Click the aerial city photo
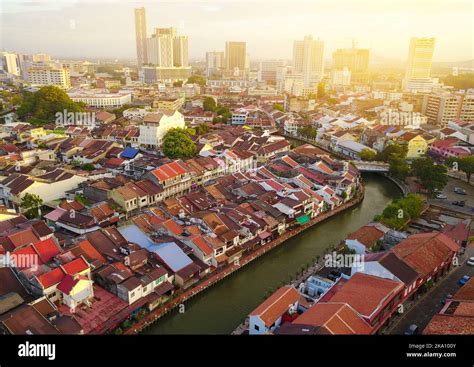Image resolution: width=474 pixels, height=367 pixels. (x=237, y=167)
